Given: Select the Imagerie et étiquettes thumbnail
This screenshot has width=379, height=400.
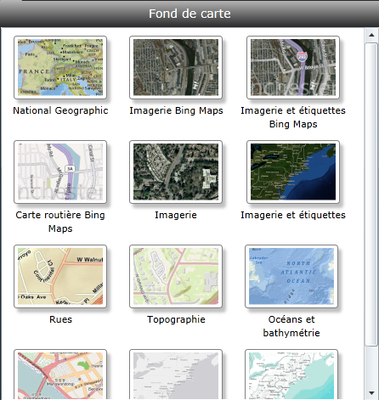Looking at the screenshot, I should click(x=293, y=172).
